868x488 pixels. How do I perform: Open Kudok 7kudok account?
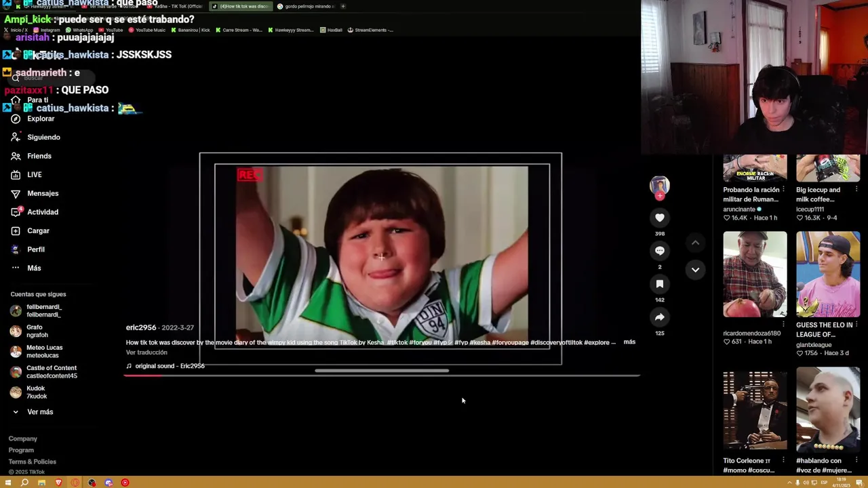pyautogui.click(x=28, y=392)
